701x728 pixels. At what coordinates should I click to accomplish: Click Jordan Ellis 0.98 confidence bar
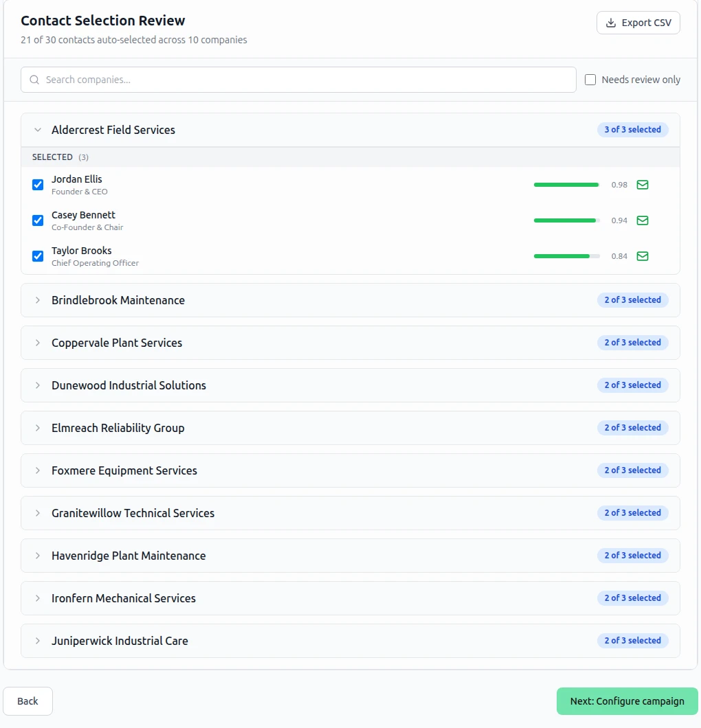[x=567, y=185]
